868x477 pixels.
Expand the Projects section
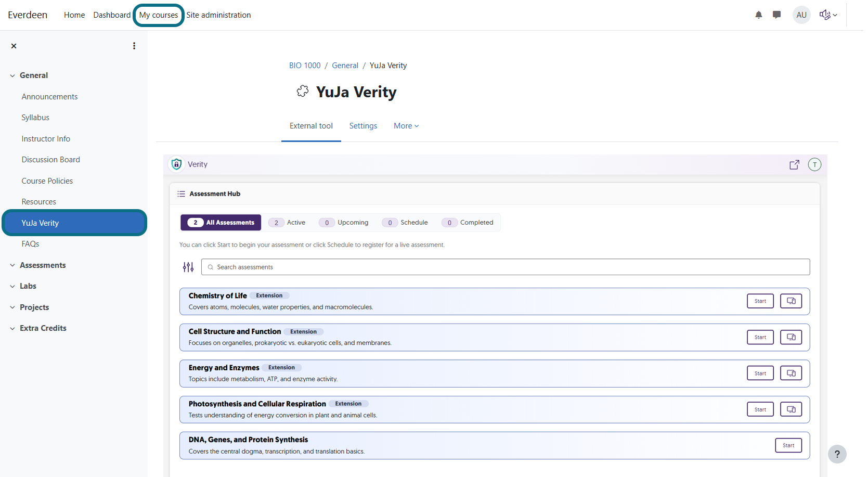pos(12,307)
